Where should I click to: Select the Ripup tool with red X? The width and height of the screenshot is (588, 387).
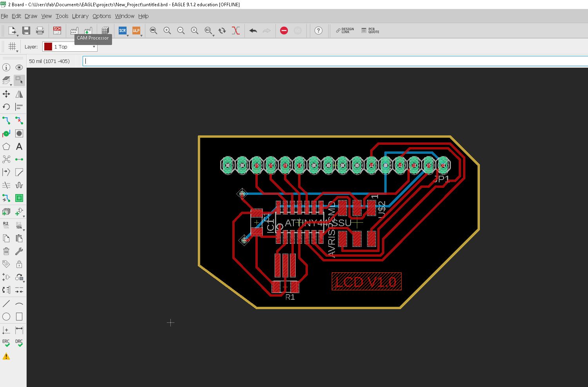click(x=19, y=120)
